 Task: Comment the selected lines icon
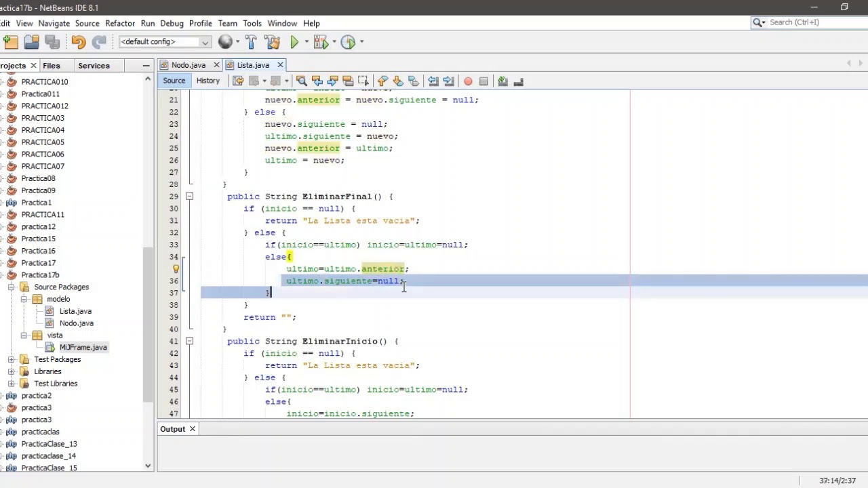click(x=502, y=81)
